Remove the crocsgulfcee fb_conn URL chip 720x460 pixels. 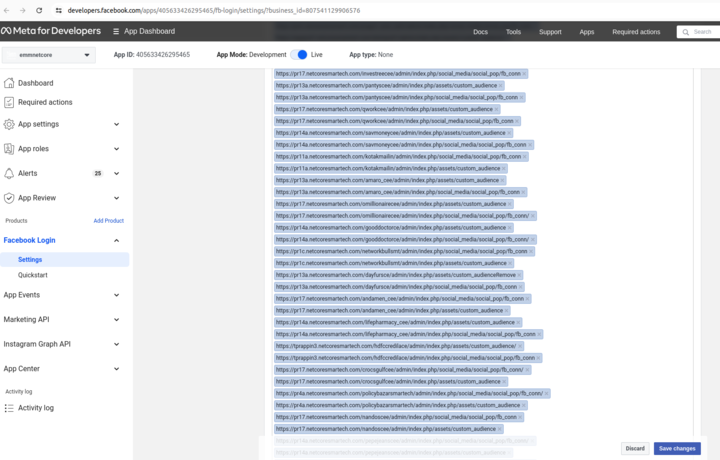[527, 370]
